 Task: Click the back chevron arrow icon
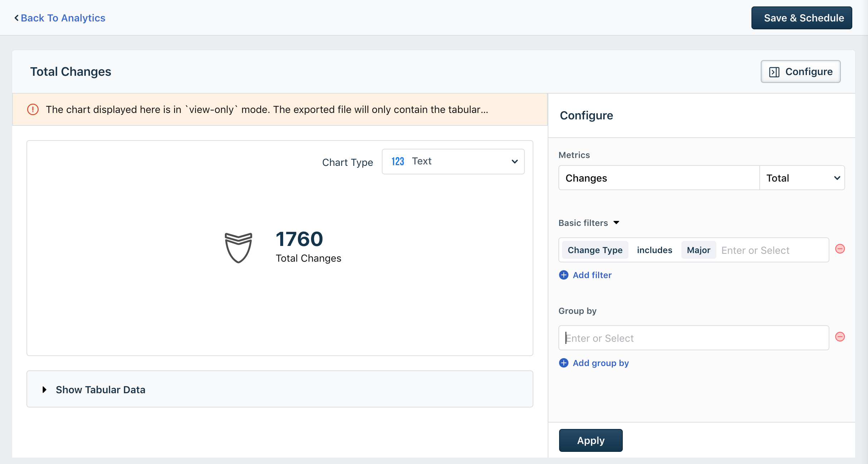(16, 18)
